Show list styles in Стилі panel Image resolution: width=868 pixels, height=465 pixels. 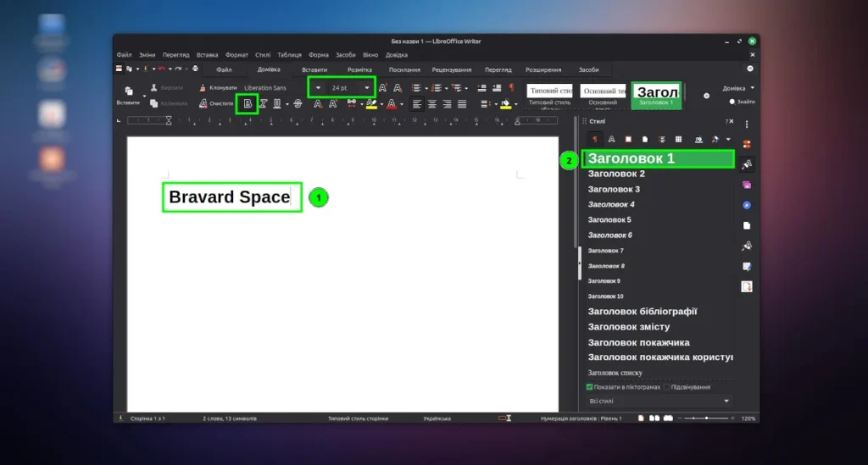(661, 140)
